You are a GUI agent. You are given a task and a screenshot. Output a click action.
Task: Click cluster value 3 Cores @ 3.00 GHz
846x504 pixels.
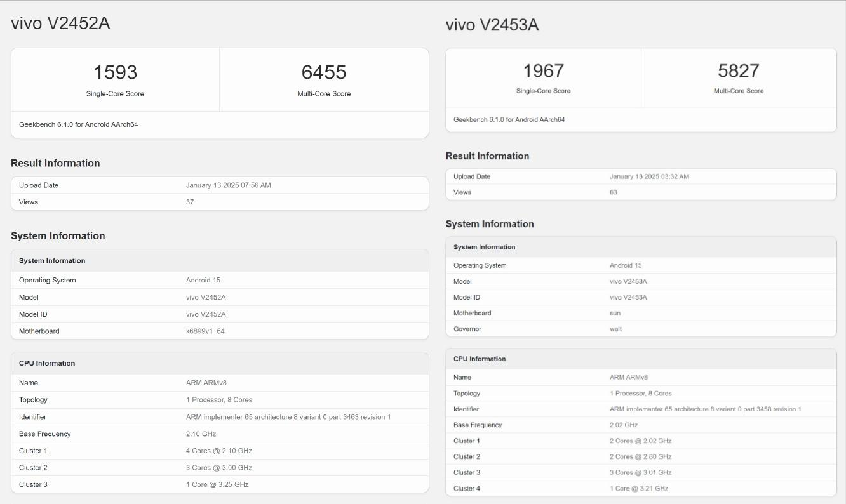(x=219, y=468)
